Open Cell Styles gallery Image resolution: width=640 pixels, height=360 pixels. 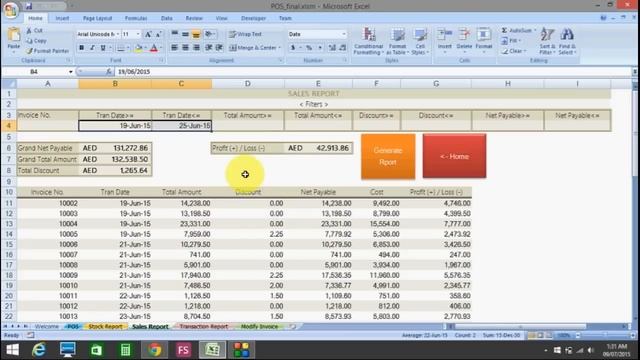tap(420, 41)
